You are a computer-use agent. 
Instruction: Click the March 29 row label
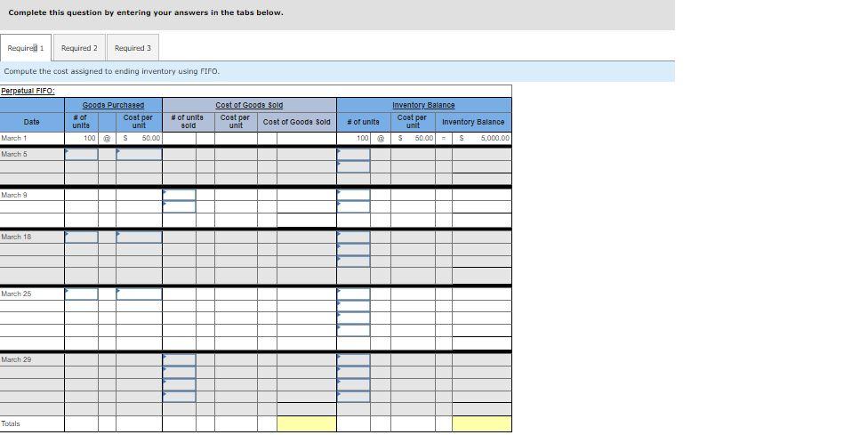point(16,359)
